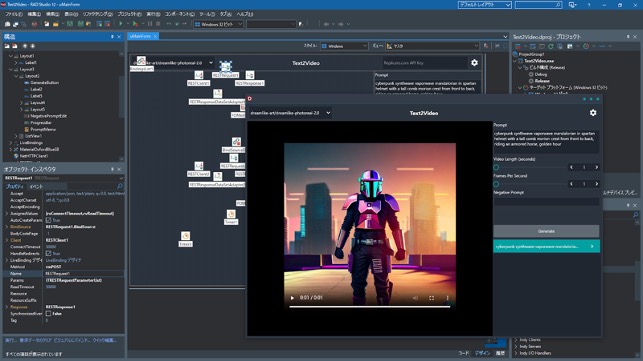Decrease Video Length with left arrow
Screen dimensions: 643x361
click(571, 167)
